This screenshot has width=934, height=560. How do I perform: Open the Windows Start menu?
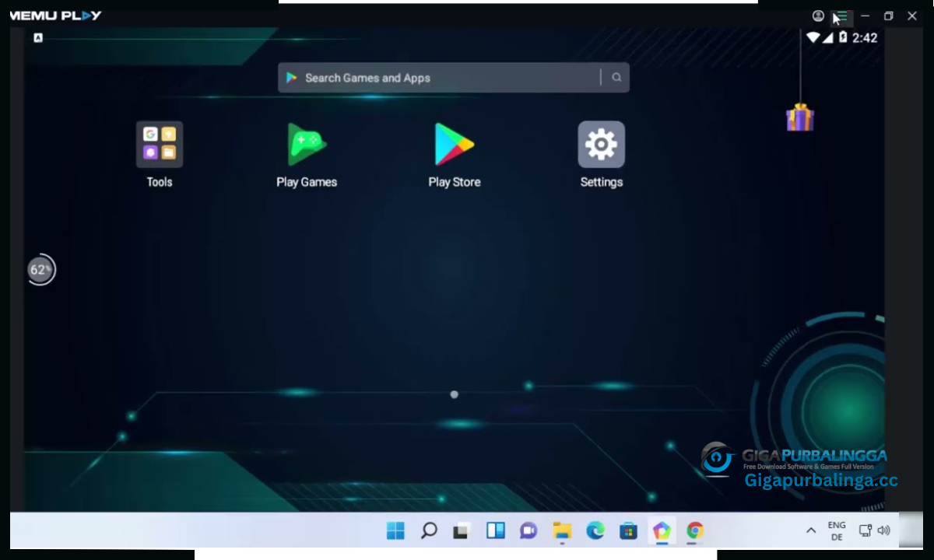point(395,531)
